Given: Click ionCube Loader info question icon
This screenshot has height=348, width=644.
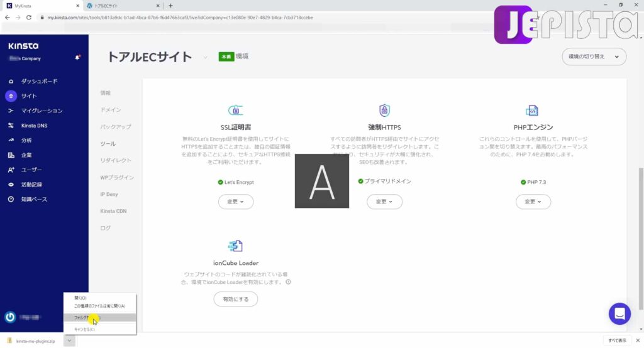Looking at the screenshot, I should click(x=288, y=282).
